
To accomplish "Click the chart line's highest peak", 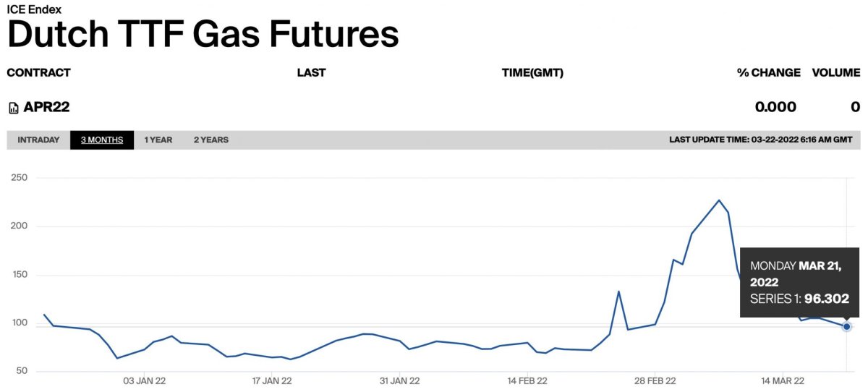I will 719,200.
